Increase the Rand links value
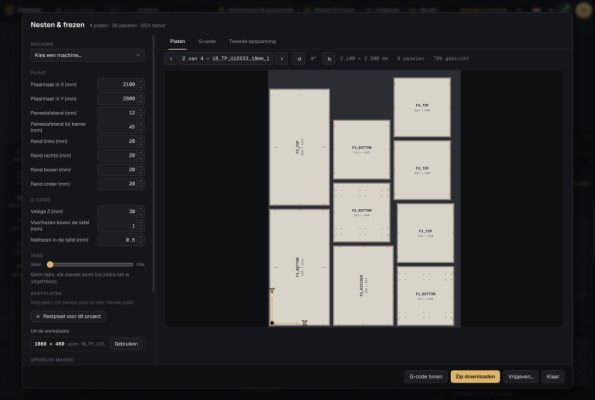The height and width of the screenshot is (400, 595). [141, 139]
